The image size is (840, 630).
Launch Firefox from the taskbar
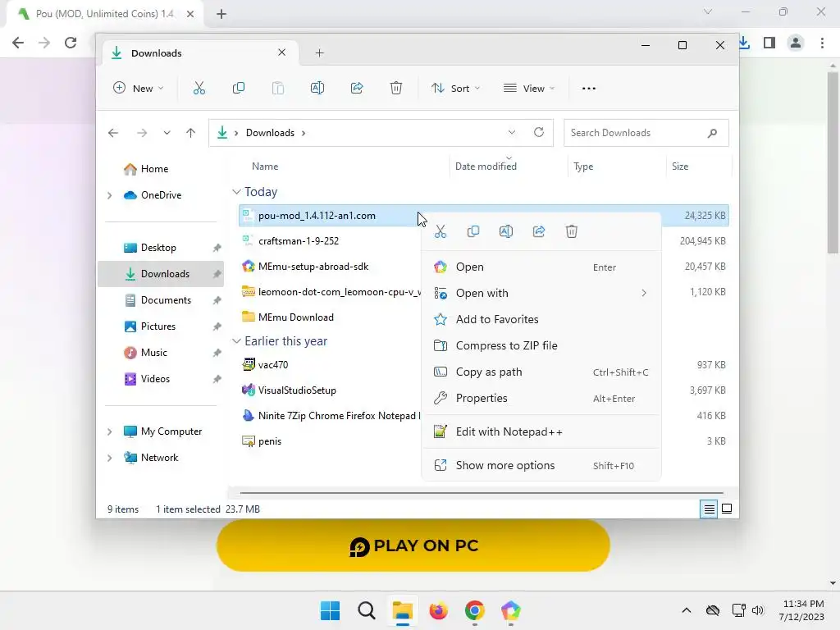pyautogui.click(x=438, y=610)
